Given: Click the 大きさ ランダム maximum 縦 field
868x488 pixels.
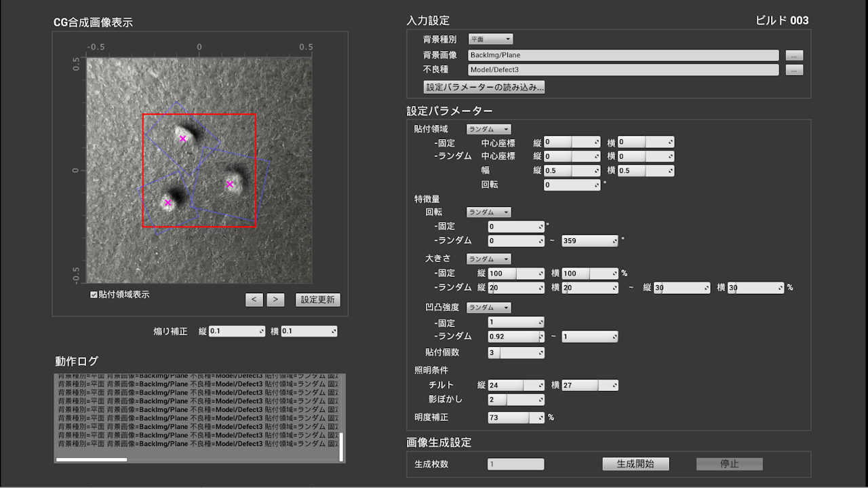Looking at the screenshot, I should (x=682, y=288).
